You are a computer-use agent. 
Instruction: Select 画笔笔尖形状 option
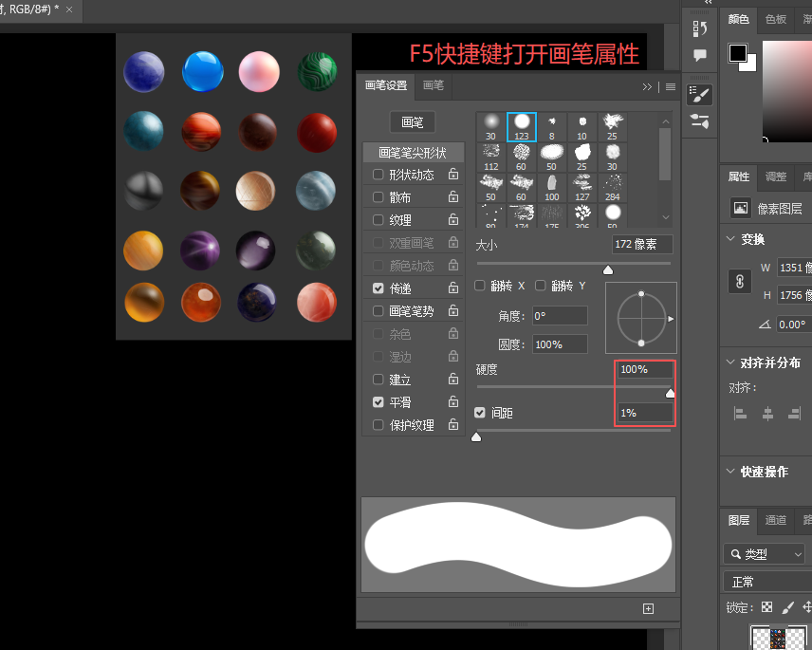click(413, 153)
